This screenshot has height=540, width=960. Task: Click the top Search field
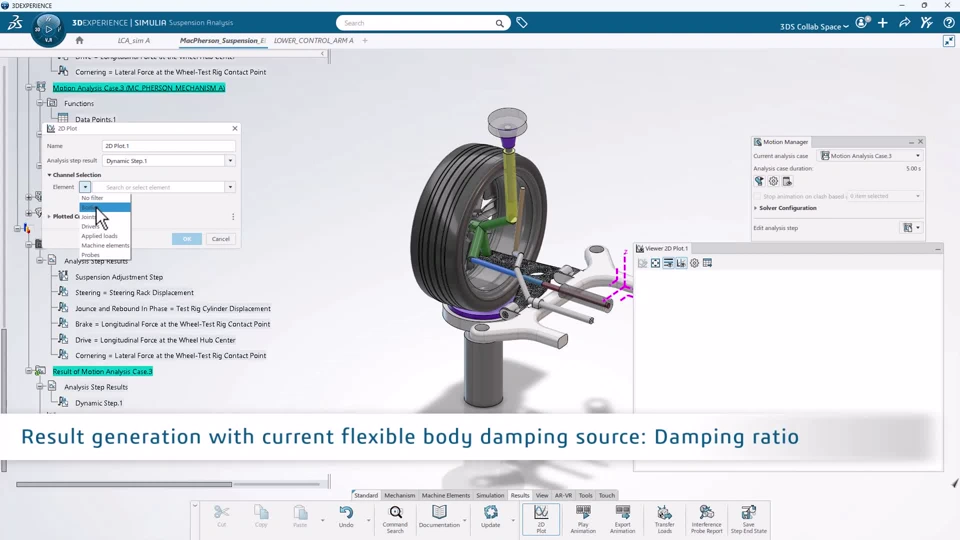423,23
